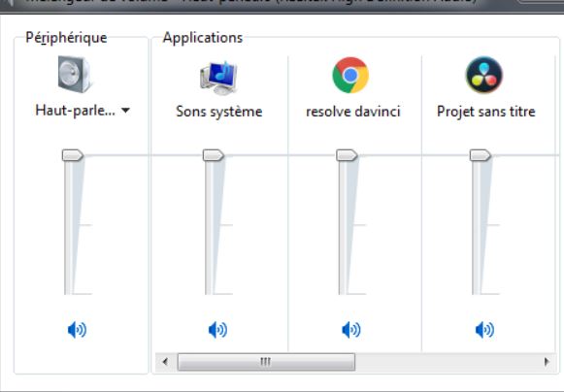The width and height of the screenshot is (564, 392).
Task: Click the Haut-parleurs speaker device icon
Action: 75,75
